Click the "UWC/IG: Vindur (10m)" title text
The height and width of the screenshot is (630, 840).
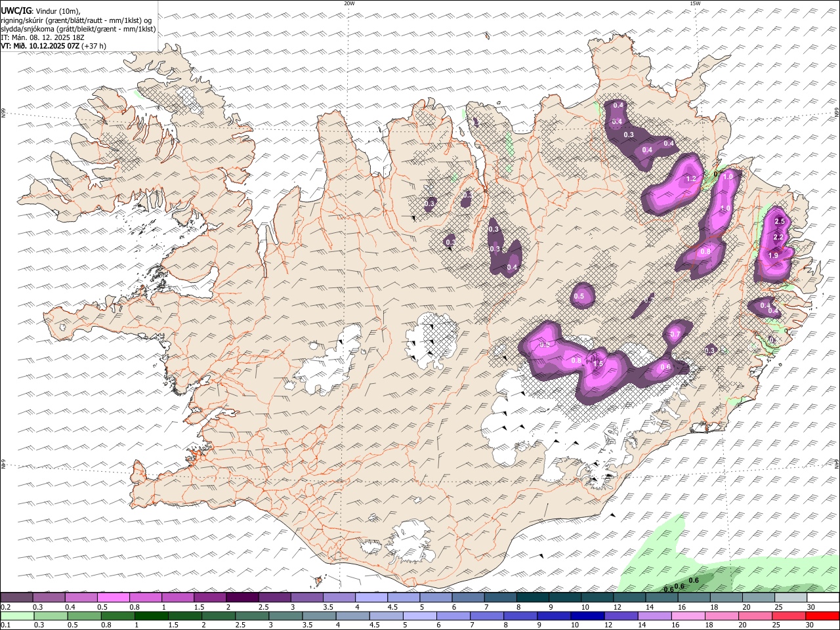click(41, 11)
